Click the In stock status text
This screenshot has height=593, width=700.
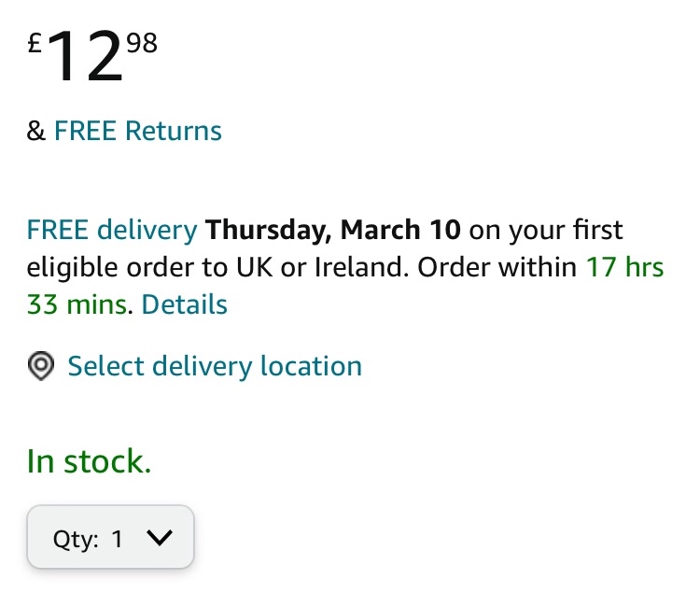click(89, 461)
